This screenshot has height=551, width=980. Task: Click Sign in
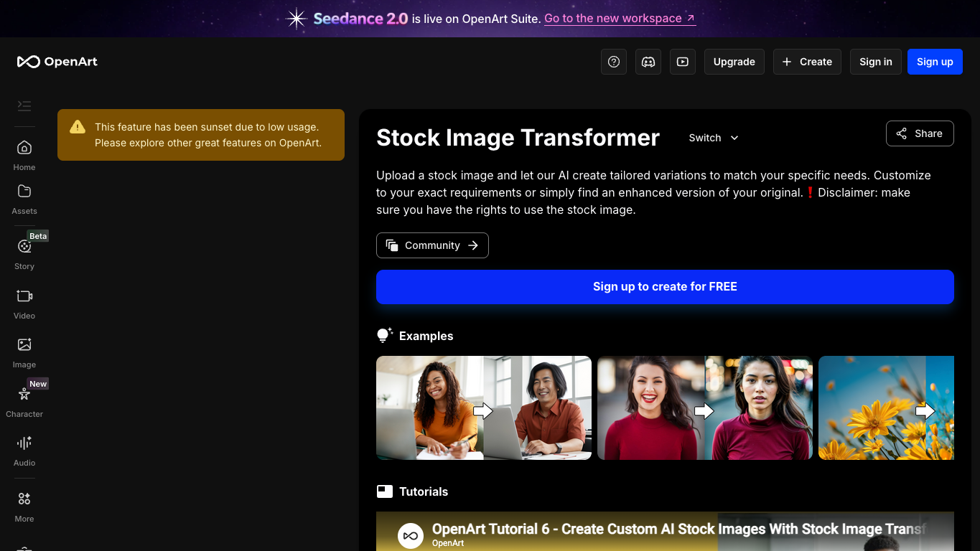pyautogui.click(x=876, y=62)
